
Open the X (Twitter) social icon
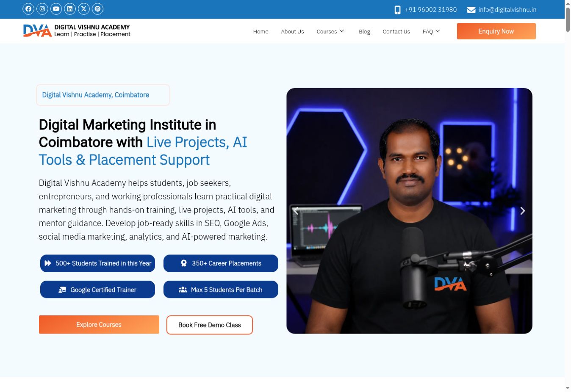pos(84,9)
